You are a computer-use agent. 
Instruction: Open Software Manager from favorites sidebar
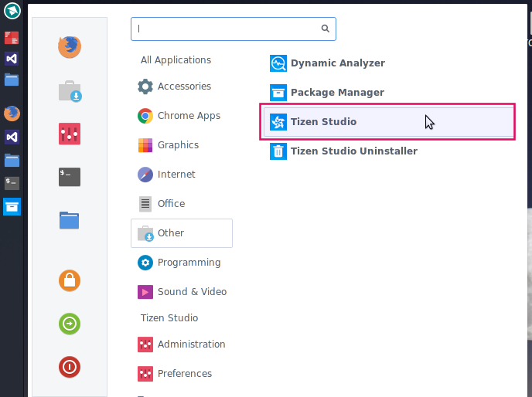coord(70,91)
